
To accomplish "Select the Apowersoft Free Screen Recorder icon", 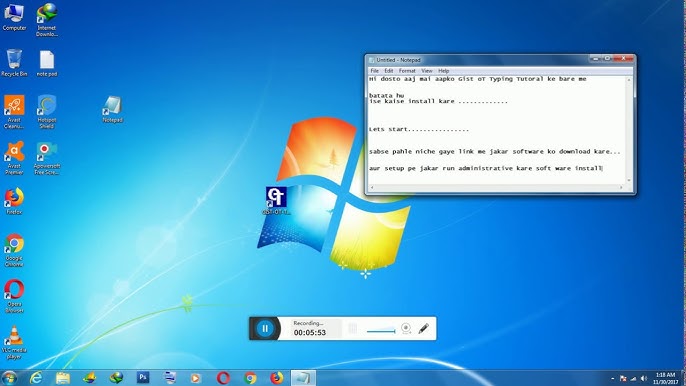I will click(46, 158).
